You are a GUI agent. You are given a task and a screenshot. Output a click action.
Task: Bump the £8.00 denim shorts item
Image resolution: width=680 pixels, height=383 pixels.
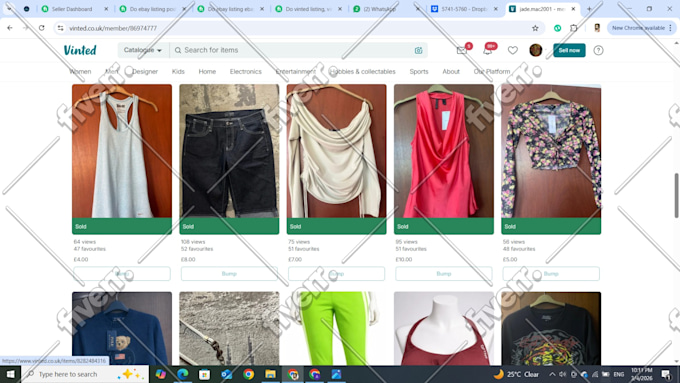[229, 274]
